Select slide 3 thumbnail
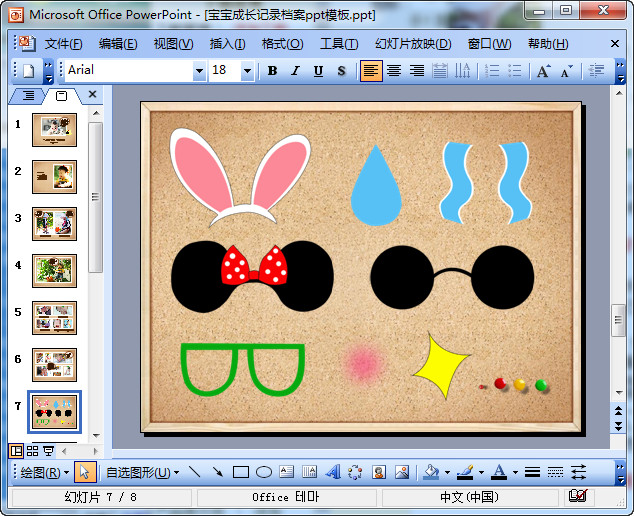Screen dimensions: 634x516 pos(54,224)
